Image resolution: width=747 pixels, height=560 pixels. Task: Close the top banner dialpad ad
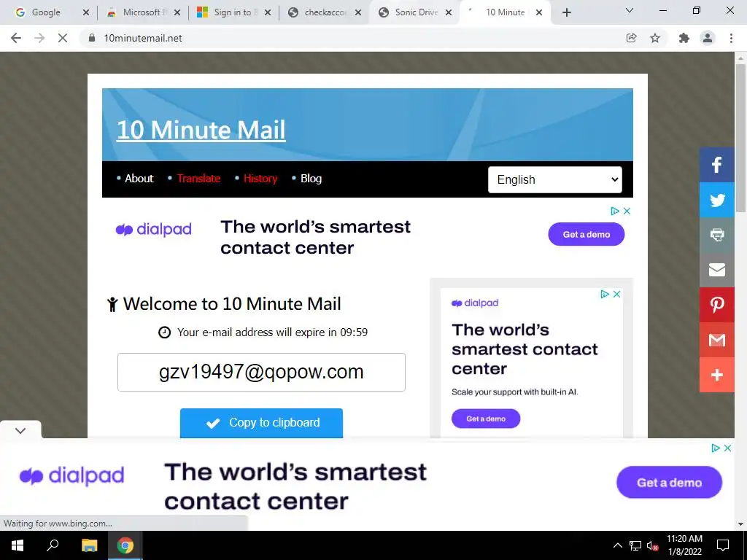(627, 211)
